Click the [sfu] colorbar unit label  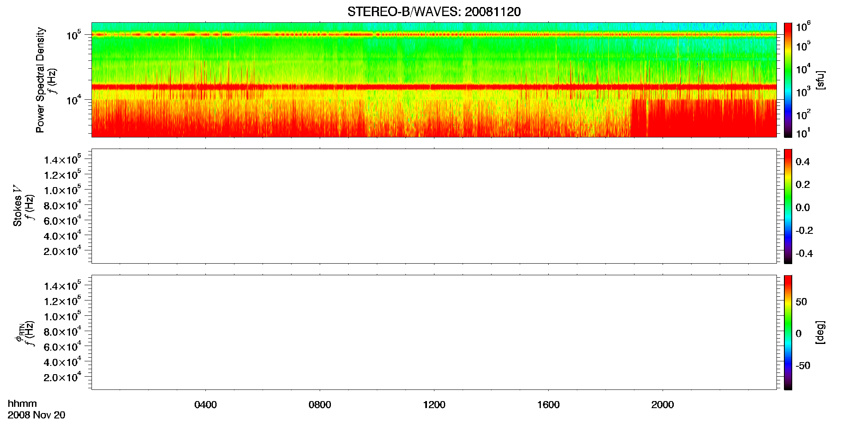click(820, 80)
